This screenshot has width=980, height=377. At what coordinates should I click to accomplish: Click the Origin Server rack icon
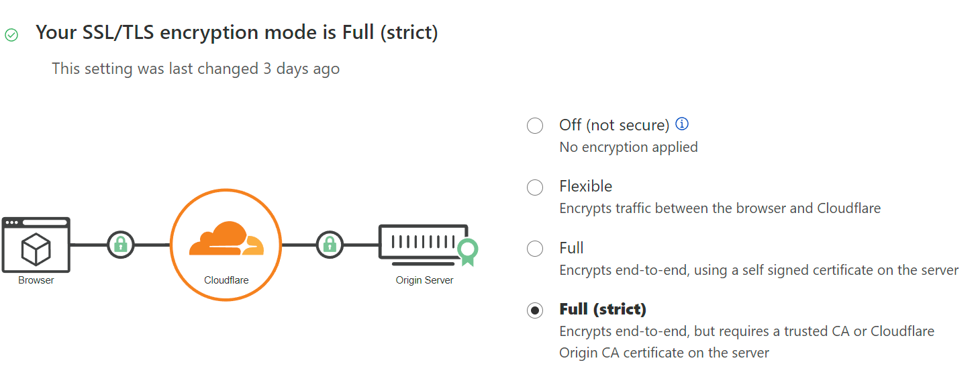coord(423,242)
